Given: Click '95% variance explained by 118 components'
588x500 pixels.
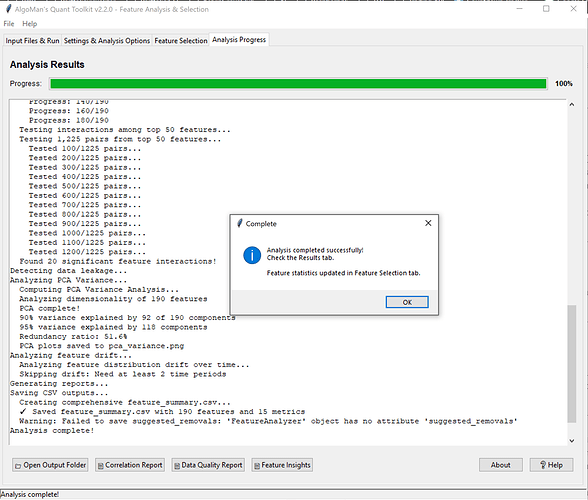Looking at the screenshot, I should (x=113, y=327).
